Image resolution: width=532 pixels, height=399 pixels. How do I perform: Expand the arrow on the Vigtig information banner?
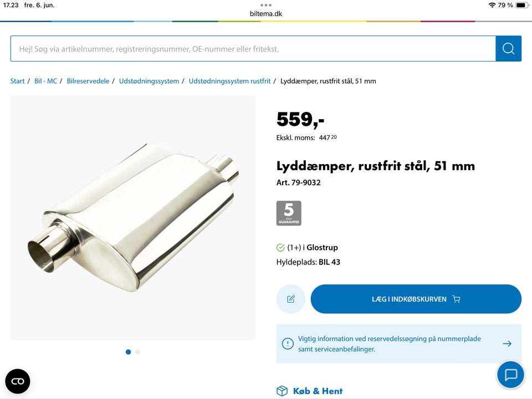point(507,344)
